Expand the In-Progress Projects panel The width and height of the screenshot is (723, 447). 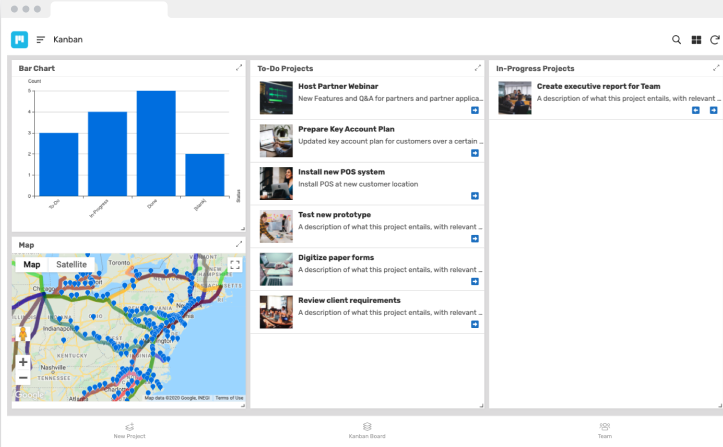click(x=716, y=68)
